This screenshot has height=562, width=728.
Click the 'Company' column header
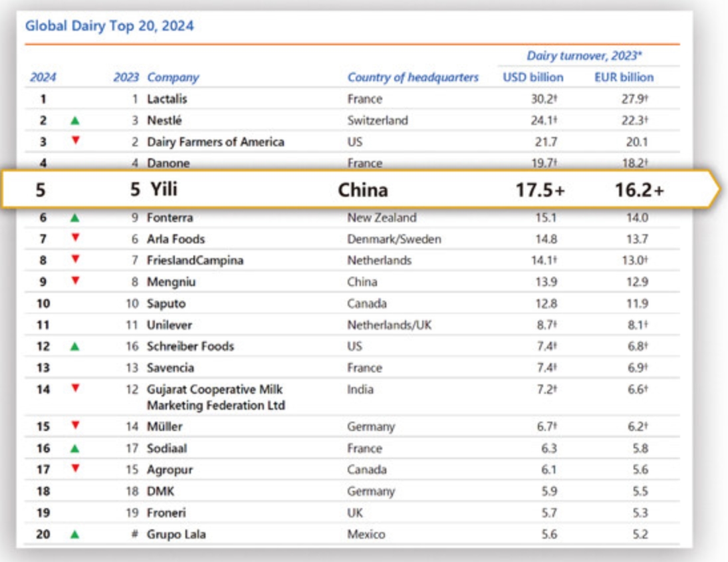[173, 78]
